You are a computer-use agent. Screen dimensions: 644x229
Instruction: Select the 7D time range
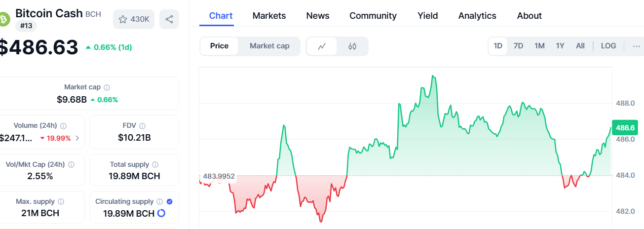[518, 46]
